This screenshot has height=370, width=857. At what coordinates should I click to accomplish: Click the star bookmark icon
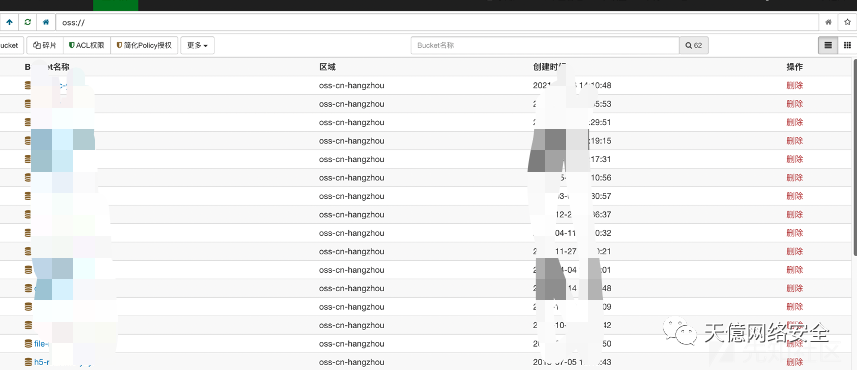[847, 22]
